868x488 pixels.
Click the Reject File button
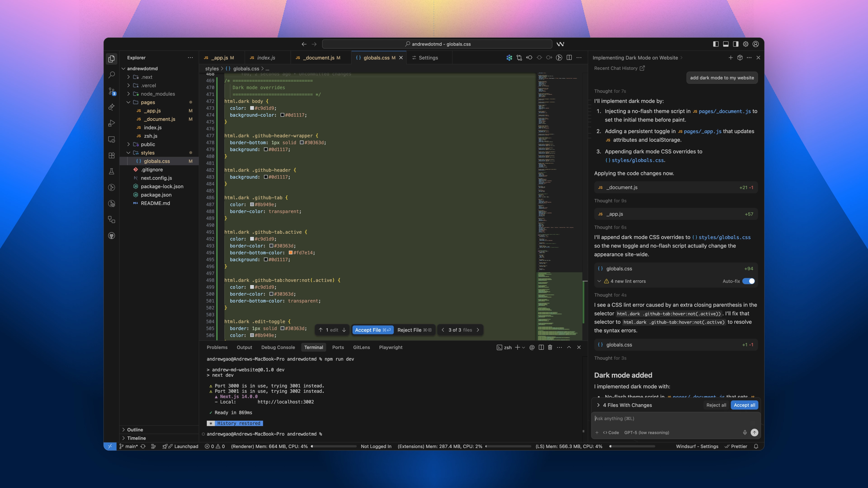tap(414, 330)
